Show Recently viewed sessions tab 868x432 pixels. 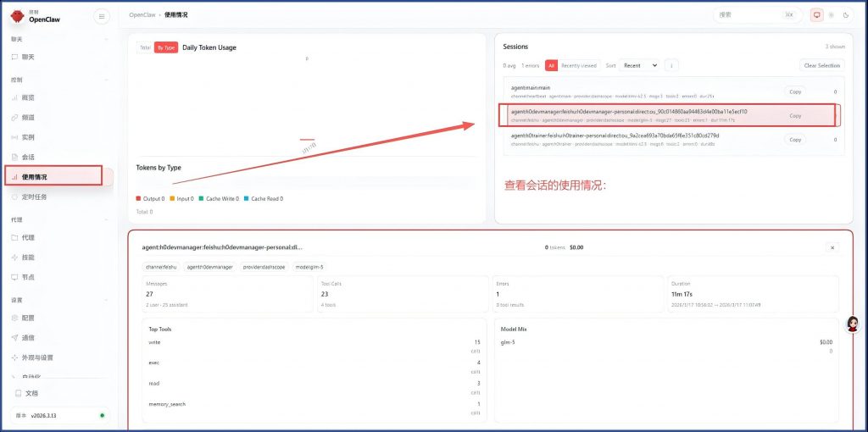tap(578, 65)
